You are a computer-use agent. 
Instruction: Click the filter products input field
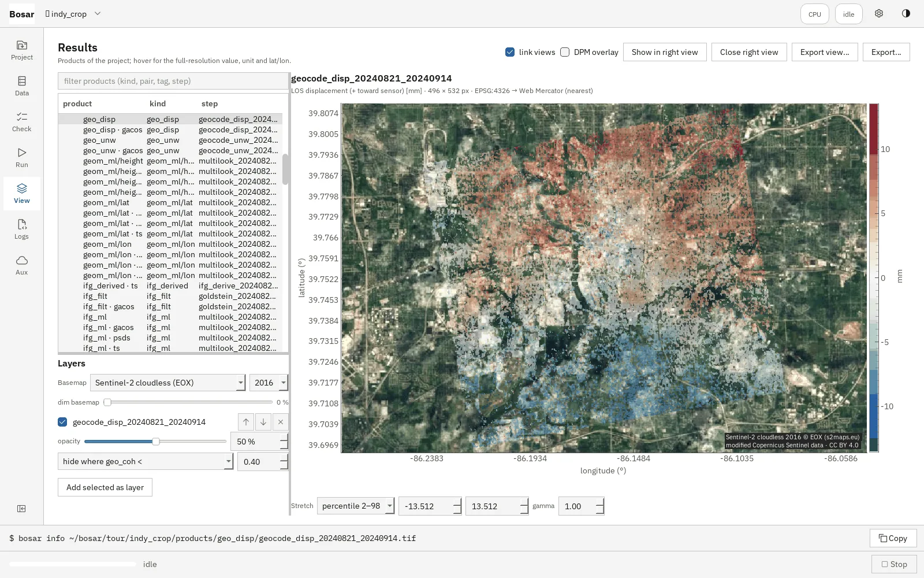tap(173, 81)
